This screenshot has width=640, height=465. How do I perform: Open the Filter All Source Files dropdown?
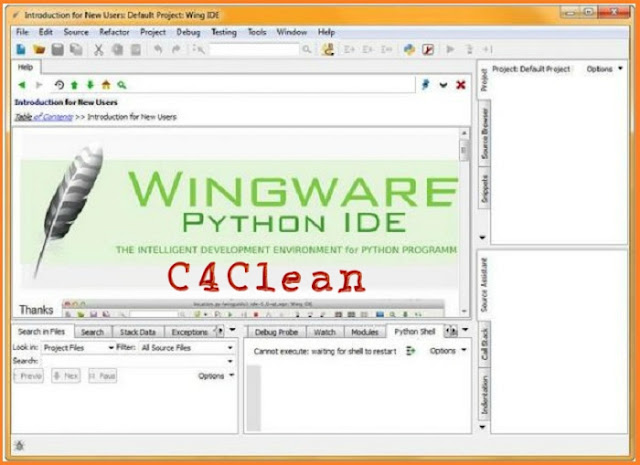pyautogui.click(x=187, y=348)
